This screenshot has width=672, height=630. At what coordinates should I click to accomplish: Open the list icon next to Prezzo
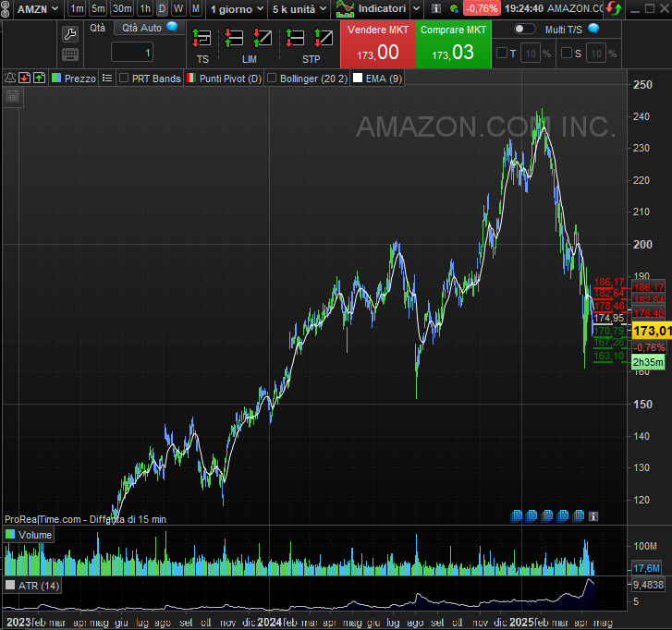[x=107, y=78]
